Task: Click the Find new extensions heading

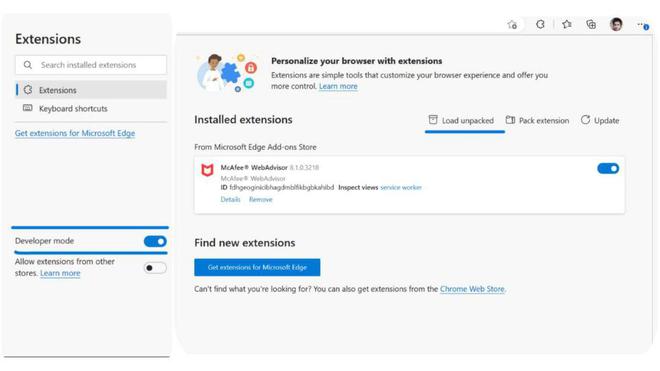Action: pos(245,243)
